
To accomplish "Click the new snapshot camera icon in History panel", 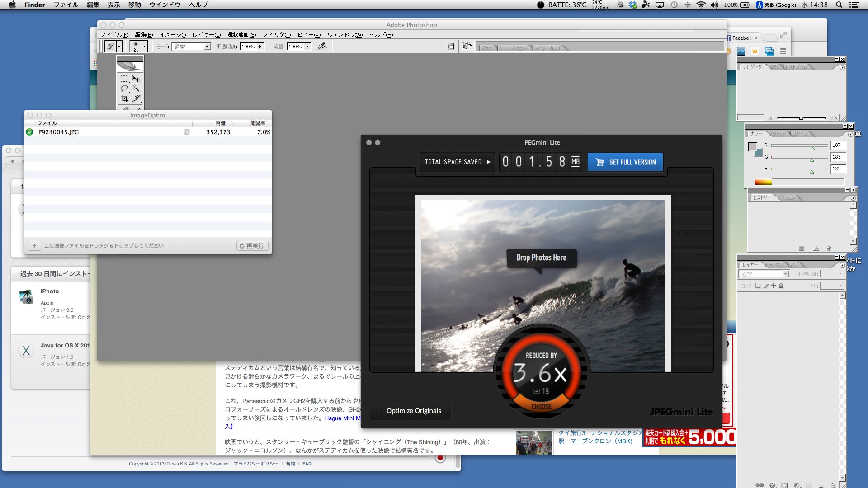I will [816, 249].
